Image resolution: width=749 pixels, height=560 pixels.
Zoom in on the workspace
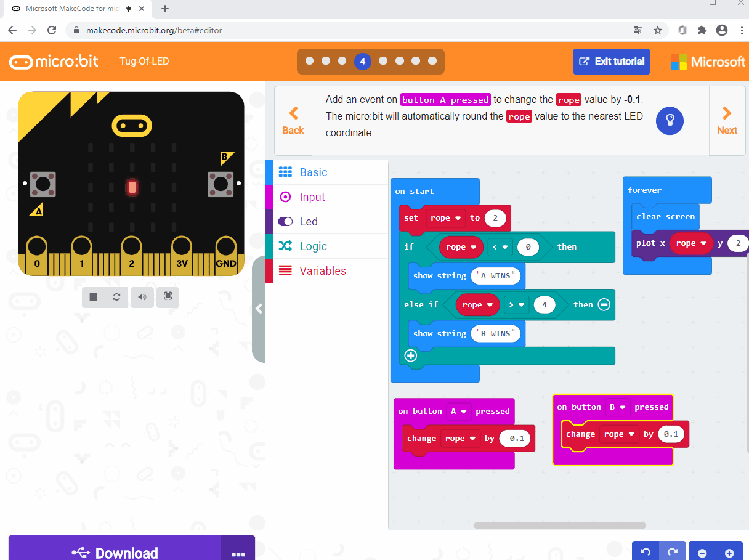pos(731,551)
